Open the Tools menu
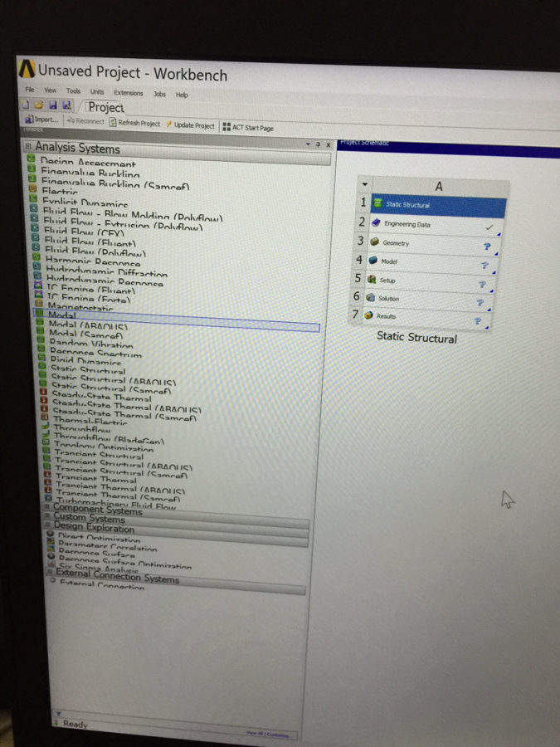Image resolution: width=560 pixels, height=747 pixels. (73, 90)
